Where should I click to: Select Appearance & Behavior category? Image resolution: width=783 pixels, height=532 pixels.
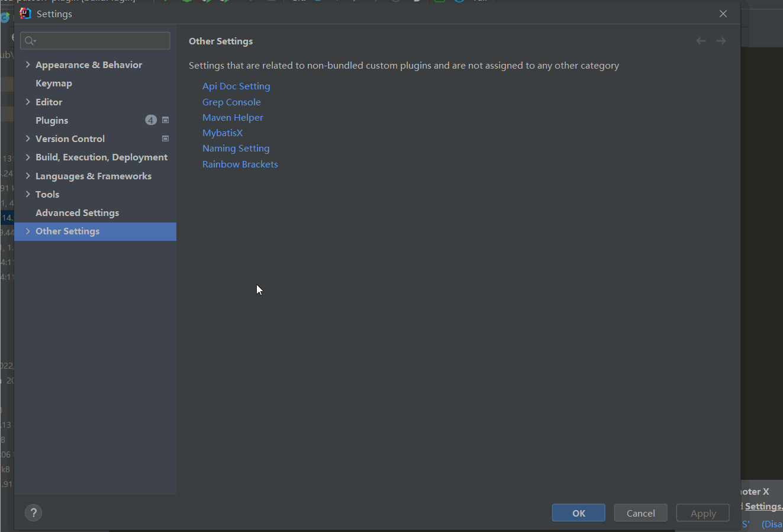tap(89, 65)
